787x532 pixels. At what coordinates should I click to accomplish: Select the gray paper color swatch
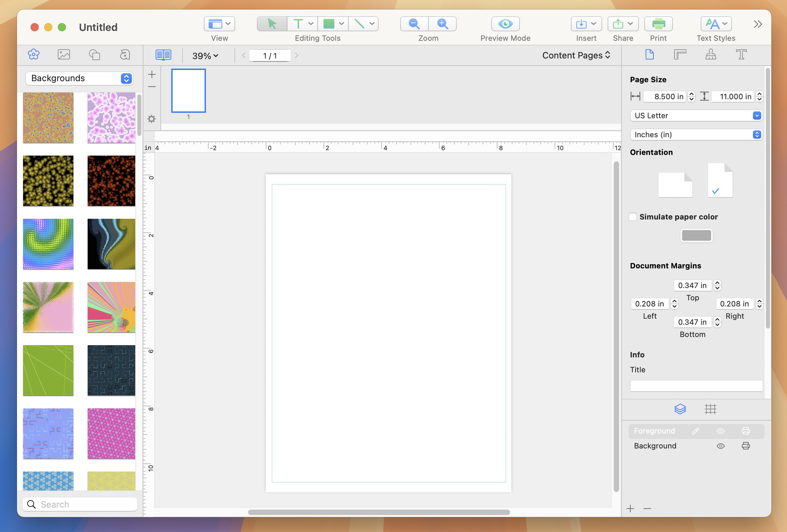click(x=696, y=235)
